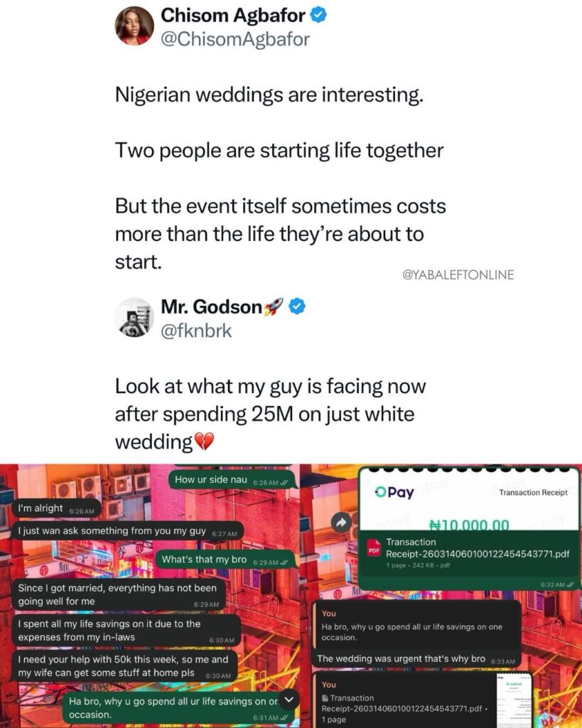Viewport: 582px width, 728px height.
Task: Tap the quoted 'You' reply about life savings
Action: [416, 626]
